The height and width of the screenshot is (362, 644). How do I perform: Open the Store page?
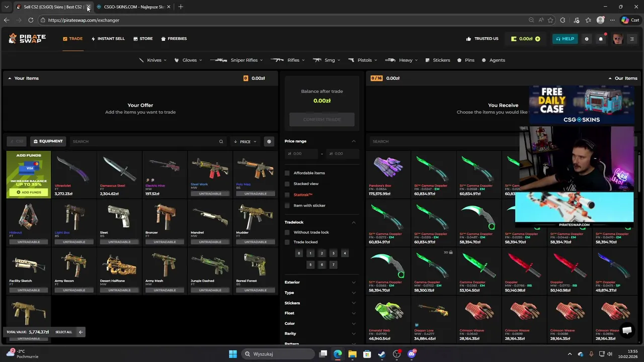point(143,39)
